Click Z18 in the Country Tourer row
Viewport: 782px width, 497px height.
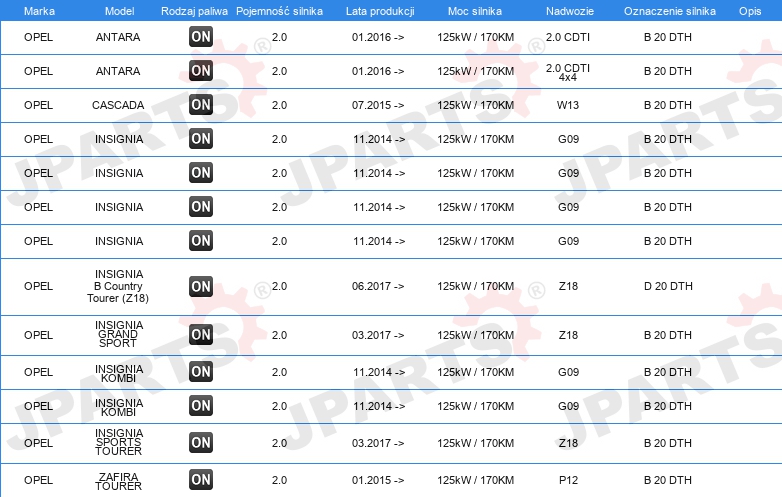click(569, 286)
